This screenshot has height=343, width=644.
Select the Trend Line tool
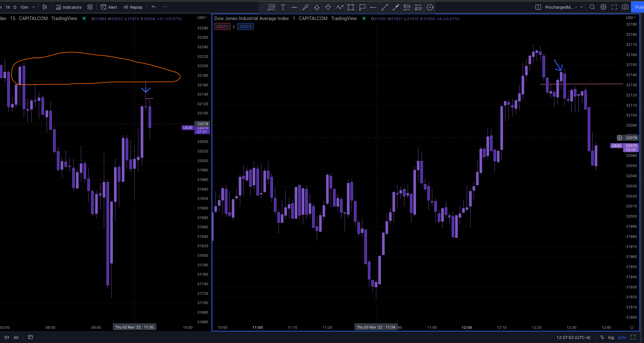click(385, 7)
